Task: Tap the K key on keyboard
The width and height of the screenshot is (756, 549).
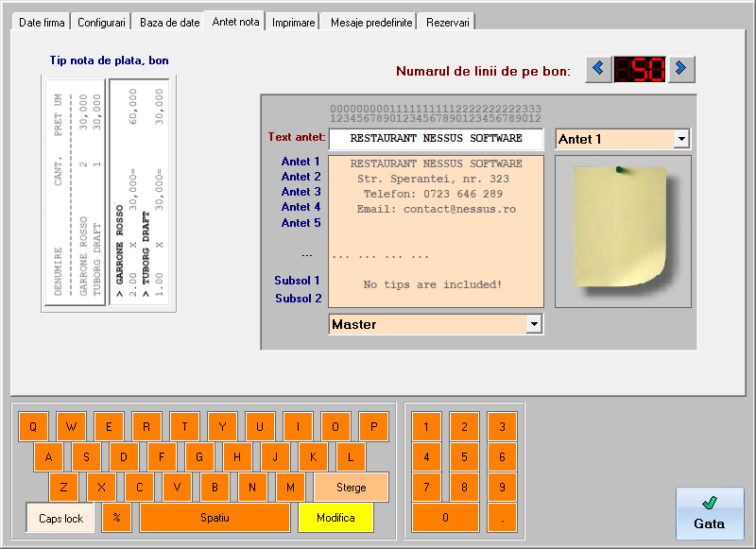Action: tap(314, 457)
